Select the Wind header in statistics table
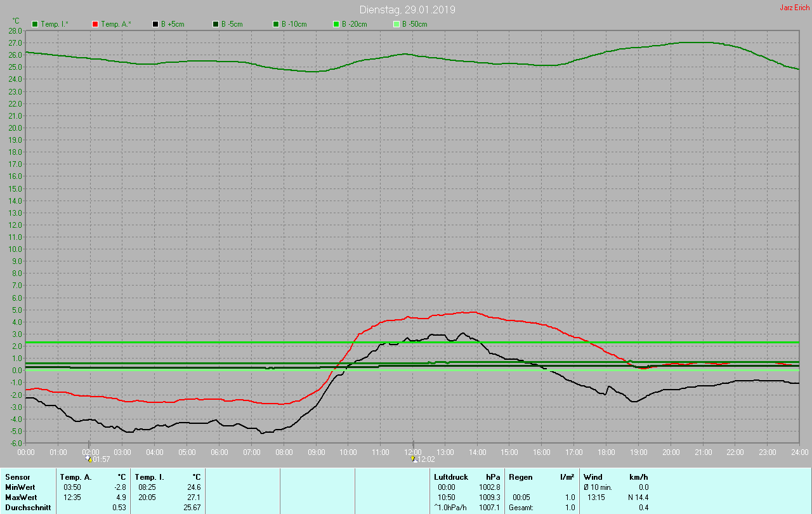 [x=593, y=477]
